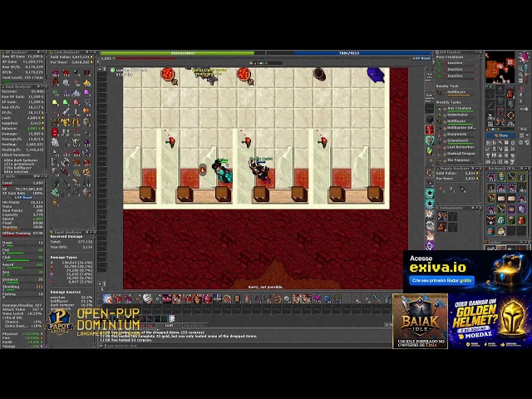Click gold pile item in Loot Analyser

(86, 82)
